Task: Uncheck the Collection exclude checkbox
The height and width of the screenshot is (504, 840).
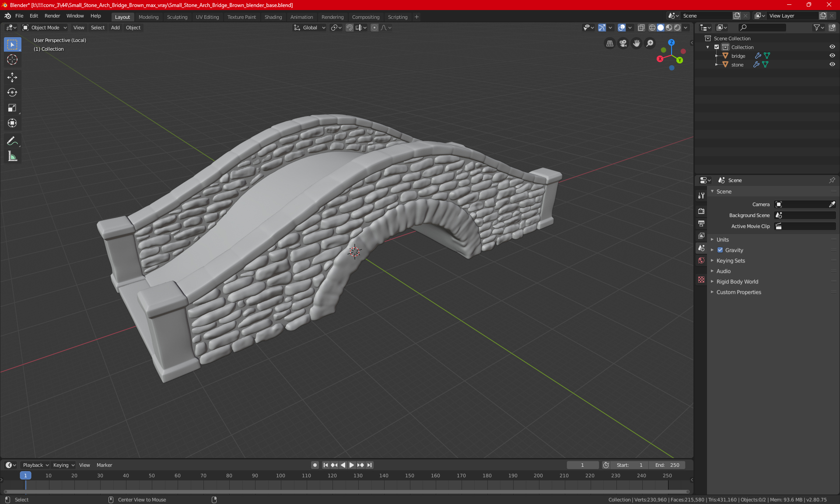Action: pyautogui.click(x=717, y=47)
